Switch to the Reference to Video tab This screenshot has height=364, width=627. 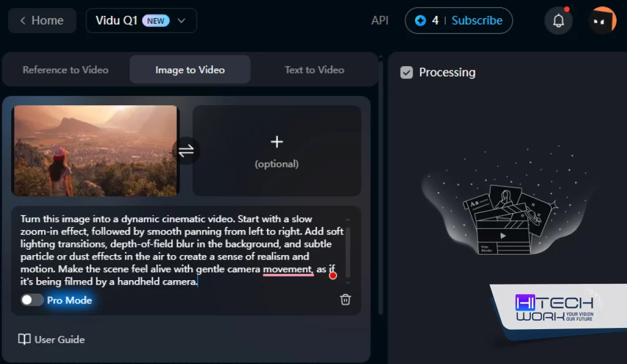pos(66,70)
